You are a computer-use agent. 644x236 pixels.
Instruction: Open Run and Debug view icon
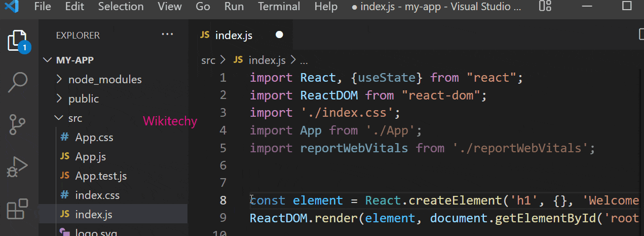pyautogui.click(x=17, y=166)
